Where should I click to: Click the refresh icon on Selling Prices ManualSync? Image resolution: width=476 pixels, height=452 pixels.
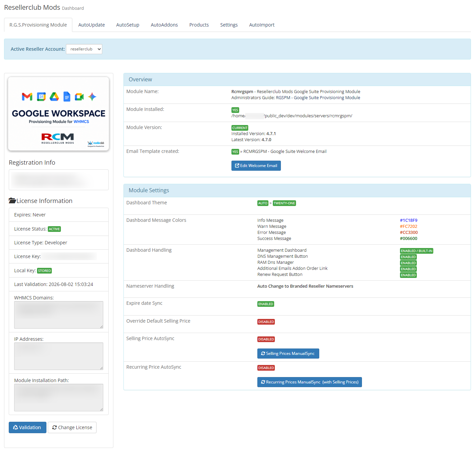coord(263,354)
